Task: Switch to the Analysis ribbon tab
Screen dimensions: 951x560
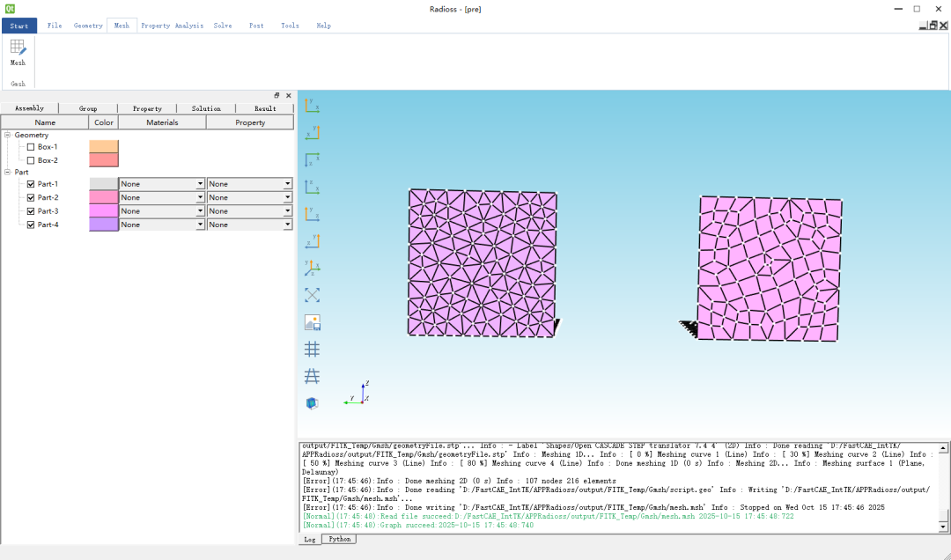Action: coord(189,26)
